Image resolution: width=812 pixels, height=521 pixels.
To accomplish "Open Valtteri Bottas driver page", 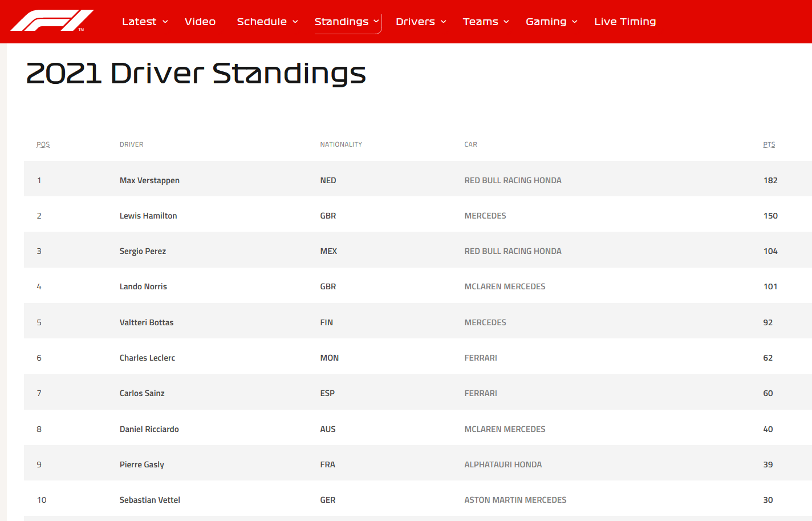I will [147, 322].
